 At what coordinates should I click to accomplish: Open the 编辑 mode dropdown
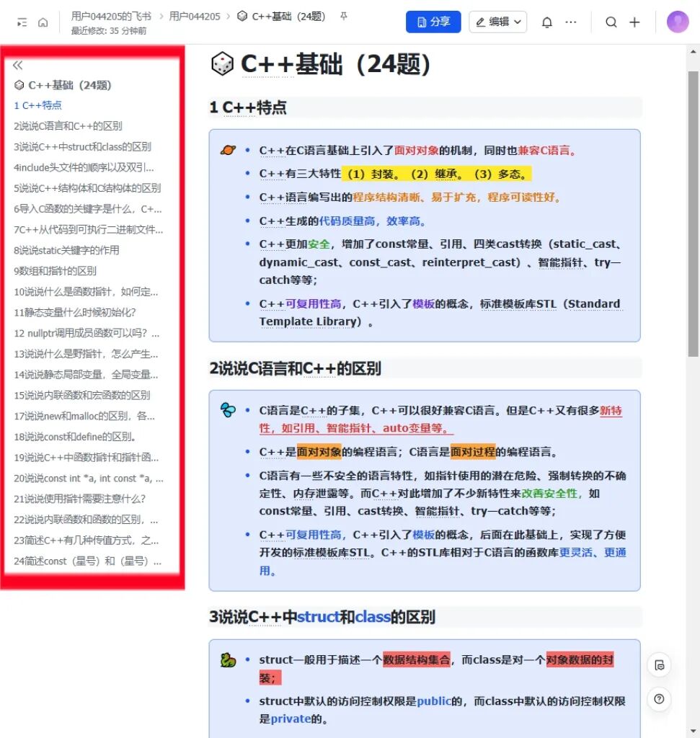tap(497, 22)
